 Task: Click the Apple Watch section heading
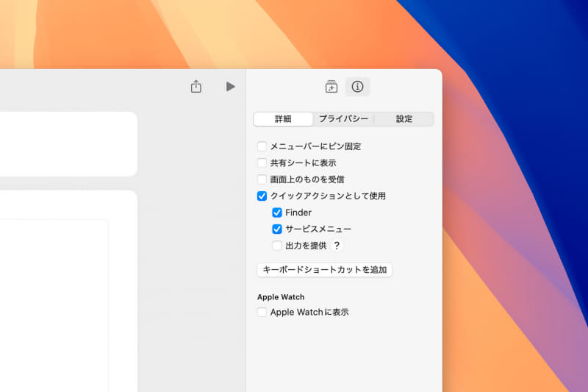point(281,296)
